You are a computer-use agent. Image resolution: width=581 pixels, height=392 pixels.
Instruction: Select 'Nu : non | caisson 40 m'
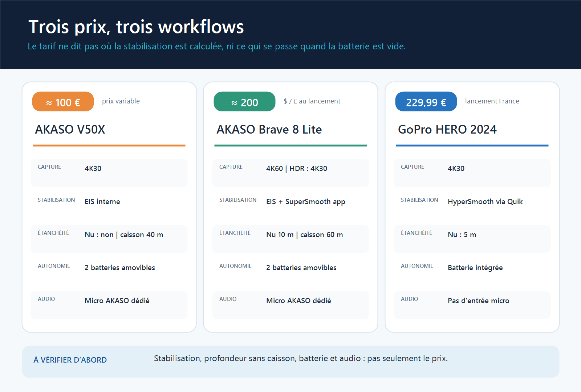(124, 234)
